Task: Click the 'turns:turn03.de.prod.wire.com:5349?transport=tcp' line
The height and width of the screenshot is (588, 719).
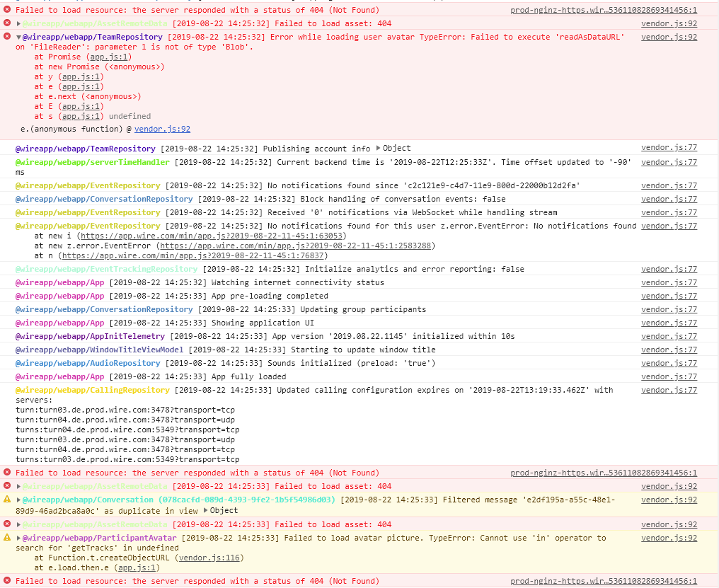Action: tap(127, 459)
